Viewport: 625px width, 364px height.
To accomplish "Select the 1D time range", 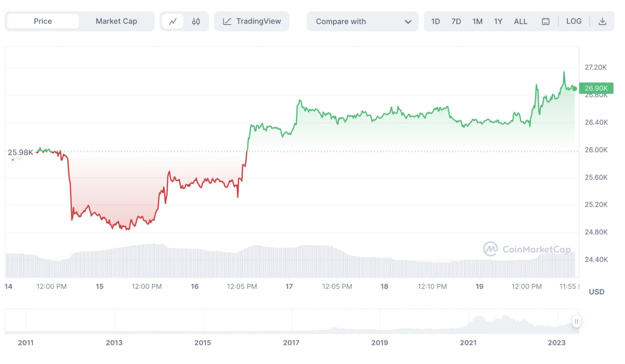I will 436,22.
